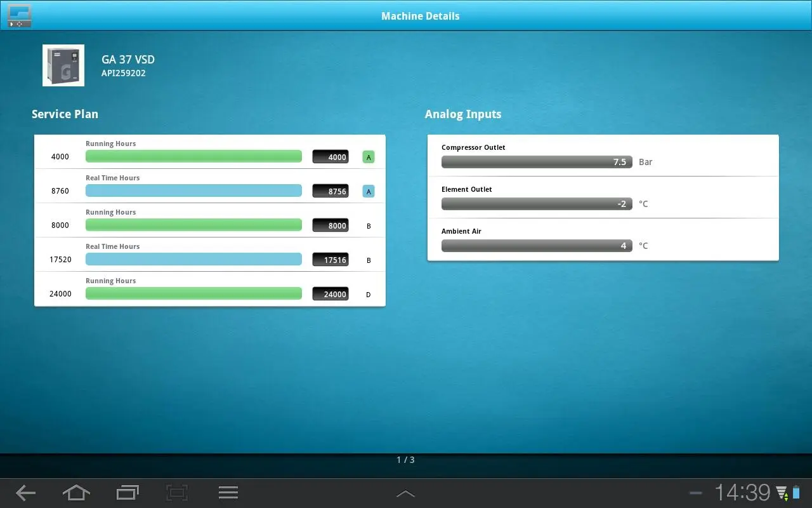The width and height of the screenshot is (812, 508).
Task: Select the Compressor Outlet 7.5 Bar gauge
Action: 537,162
